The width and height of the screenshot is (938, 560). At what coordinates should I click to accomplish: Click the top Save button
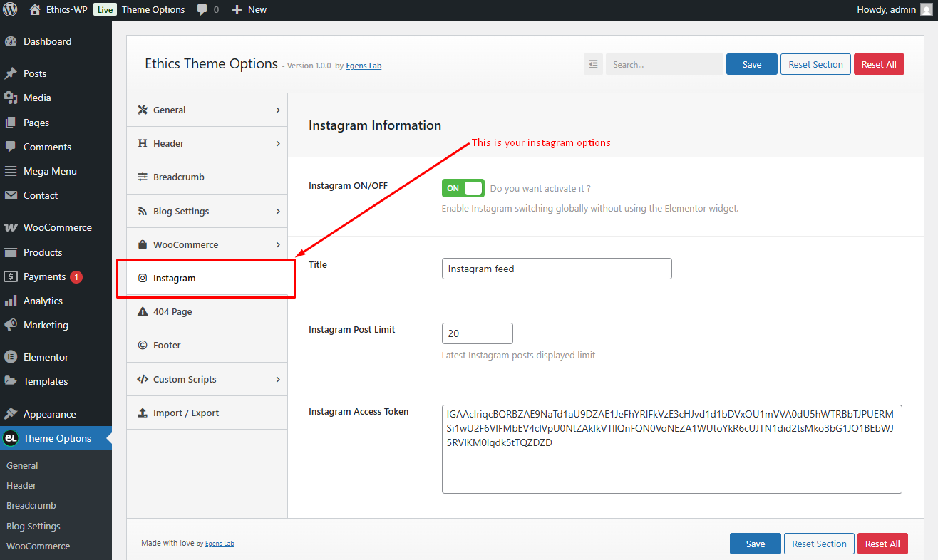(752, 64)
